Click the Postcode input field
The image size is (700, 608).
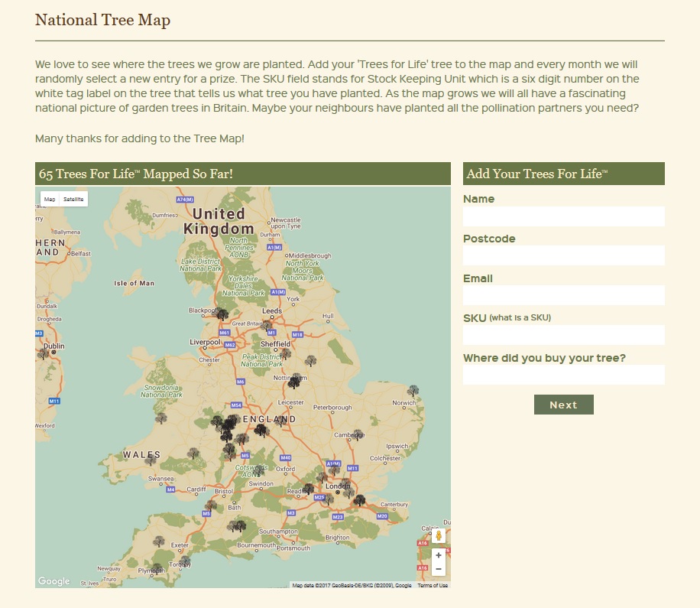click(x=563, y=255)
